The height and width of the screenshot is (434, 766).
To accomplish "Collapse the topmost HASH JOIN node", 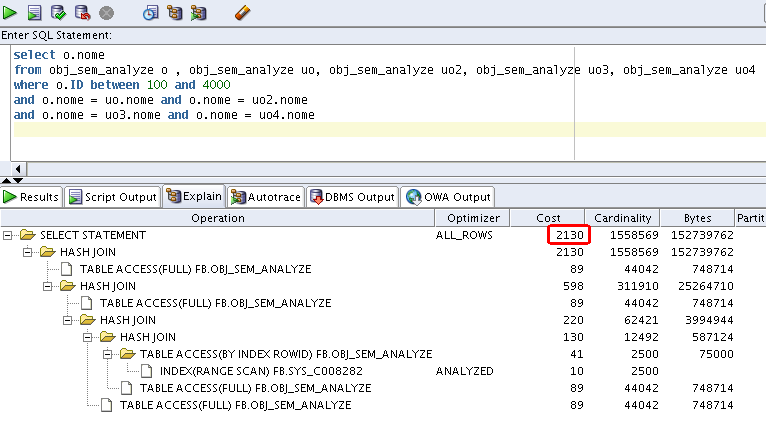I will 29,252.
